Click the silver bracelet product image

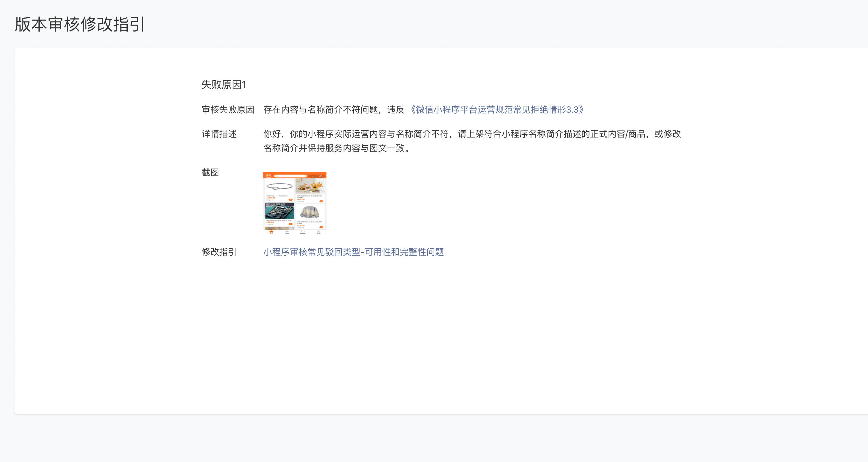(279, 186)
